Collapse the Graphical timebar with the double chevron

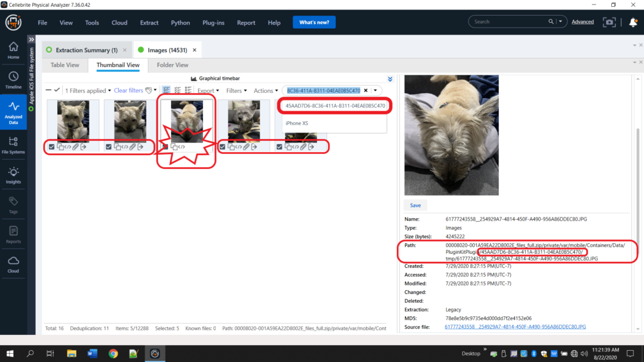pos(390,79)
